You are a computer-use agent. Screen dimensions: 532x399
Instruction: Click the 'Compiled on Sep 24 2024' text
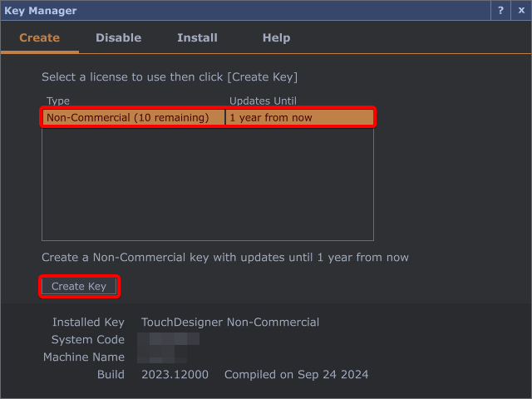tap(296, 374)
